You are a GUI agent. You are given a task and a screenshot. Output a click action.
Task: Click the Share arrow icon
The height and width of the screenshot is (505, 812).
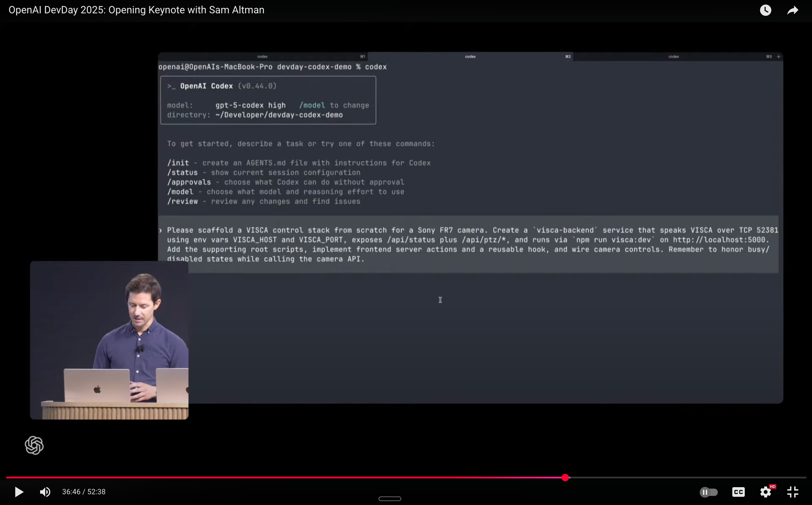(793, 10)
